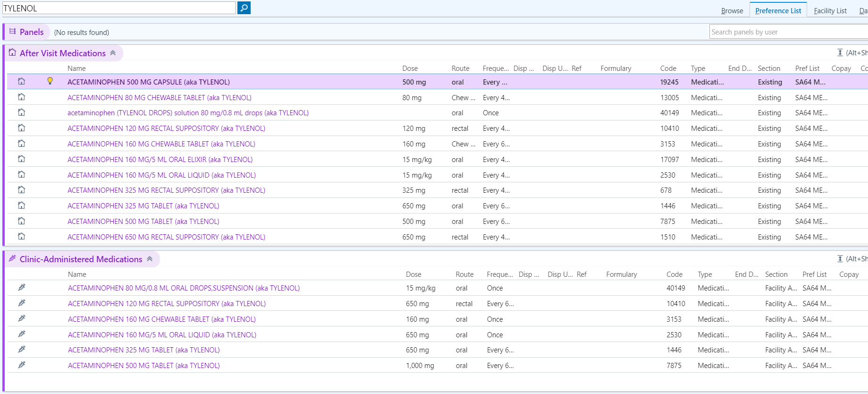The image size is (868, 394).
Task: Click code 19245 in After Visit list
Action: point(669,82)
